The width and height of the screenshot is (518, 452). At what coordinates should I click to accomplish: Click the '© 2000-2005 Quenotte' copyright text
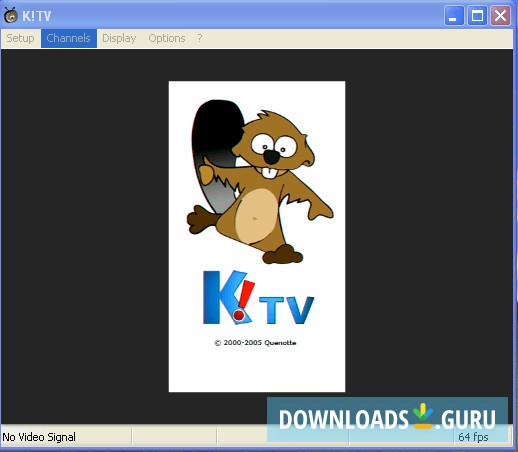[255, 343]
